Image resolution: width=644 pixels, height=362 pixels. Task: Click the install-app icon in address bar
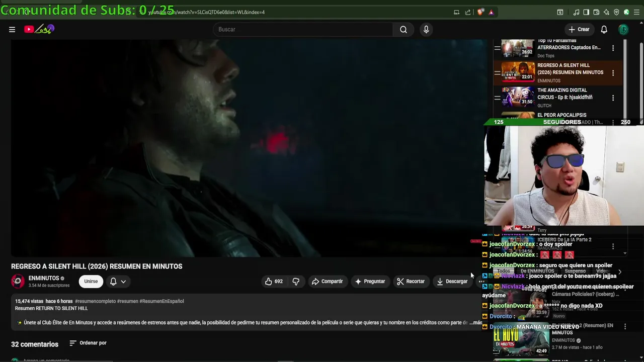tap(456, 12)
